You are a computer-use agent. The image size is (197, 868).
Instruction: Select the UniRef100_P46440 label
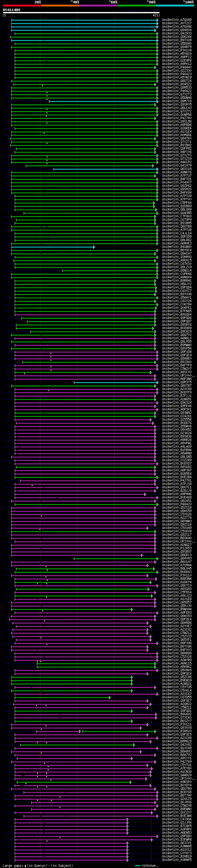click(177, 67)
